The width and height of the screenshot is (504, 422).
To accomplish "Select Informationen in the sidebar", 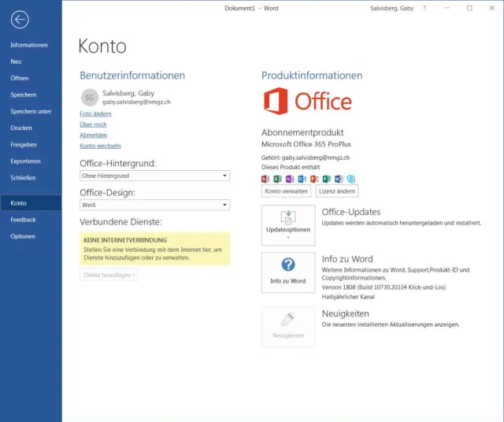I will click(29, 45).
